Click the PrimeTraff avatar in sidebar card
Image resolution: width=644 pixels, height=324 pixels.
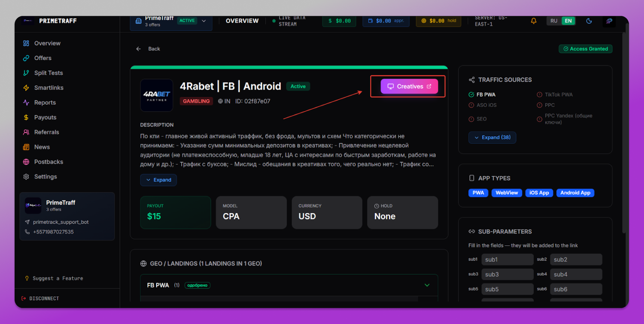click(x=33, y=206)
